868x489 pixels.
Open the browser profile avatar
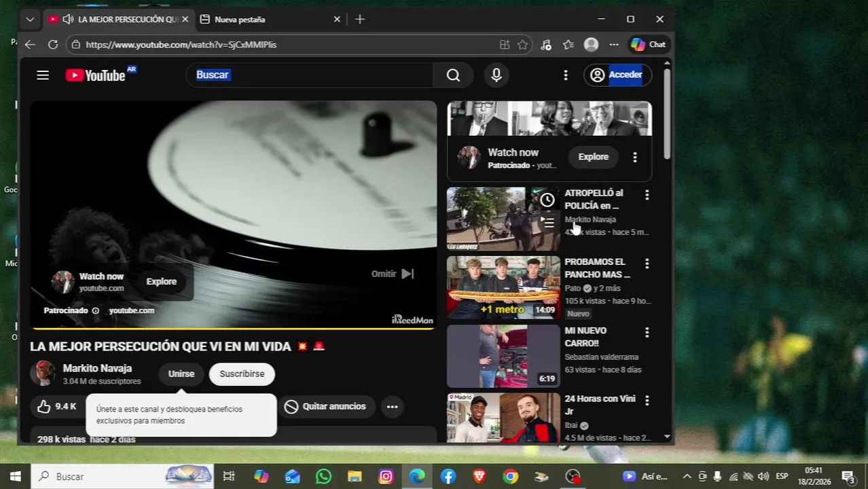coord(591,45)
